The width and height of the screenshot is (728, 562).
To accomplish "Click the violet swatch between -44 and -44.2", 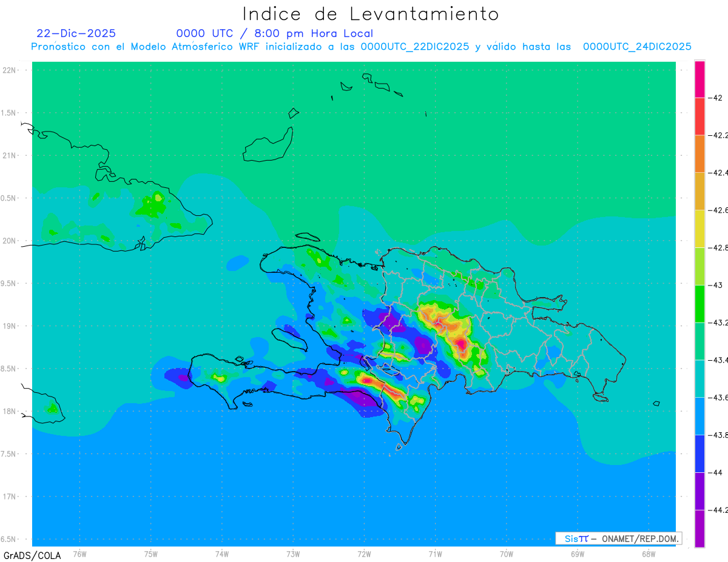I will [699, 491].
